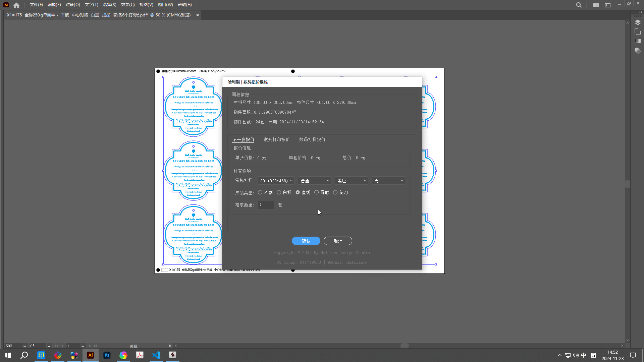The width and height of the screenshot is (644, 362).
Task: Open Photoshop from the taskbar
Action: [107, 355]
